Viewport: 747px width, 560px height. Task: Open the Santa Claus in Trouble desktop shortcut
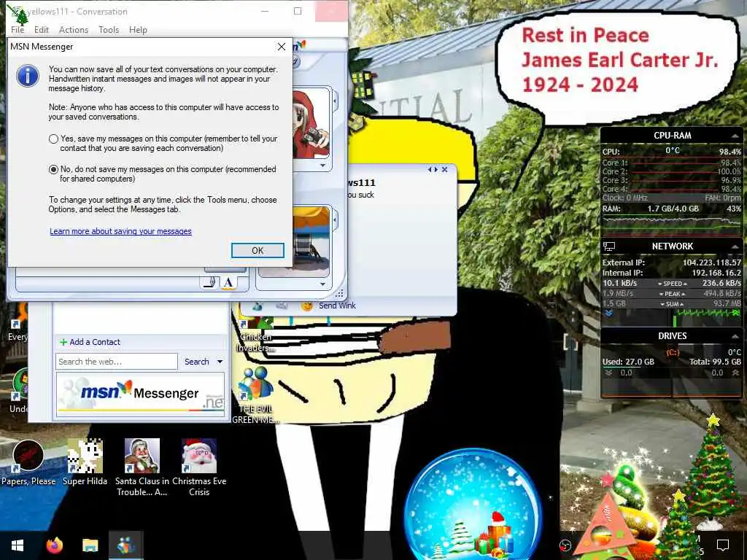(142, 467)
